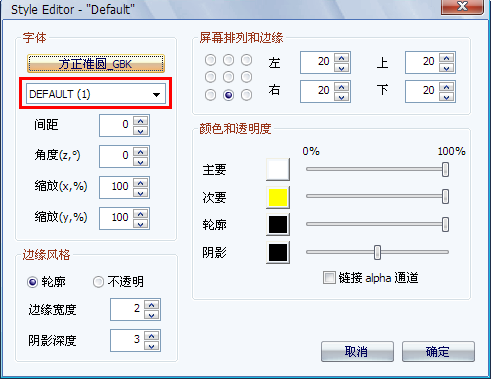The width and height of the screenshot is (491, 380).
Task: Decrease the 右 right margin value
Action: click(x=342, y=97)
